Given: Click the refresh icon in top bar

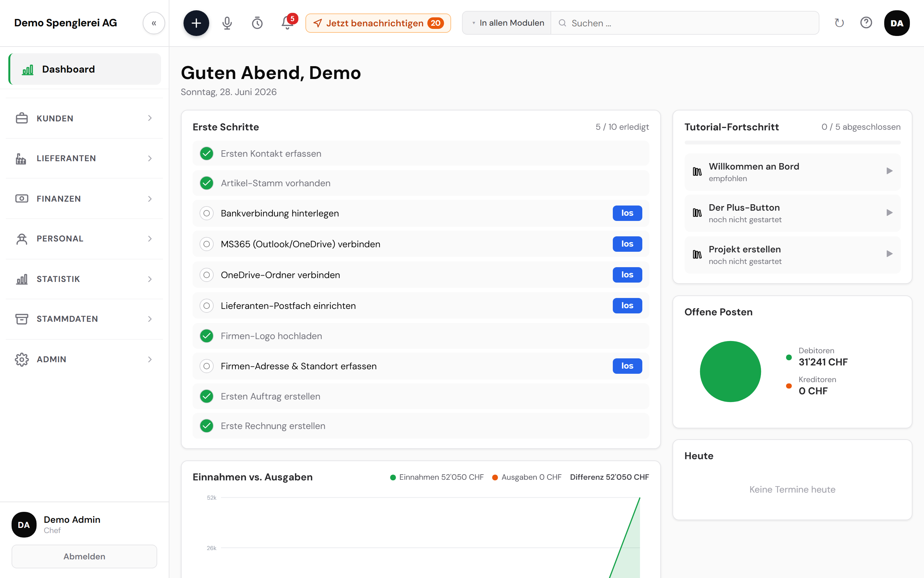Looking at the screenshot, I should tap(839, 23).
